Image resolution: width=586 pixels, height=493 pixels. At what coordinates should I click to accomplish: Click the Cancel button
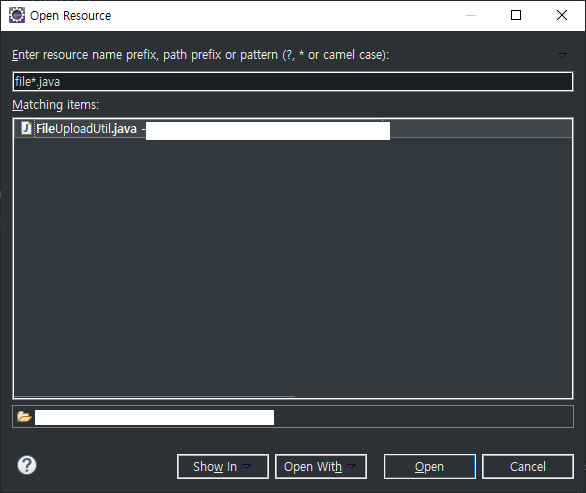(528, 466)
